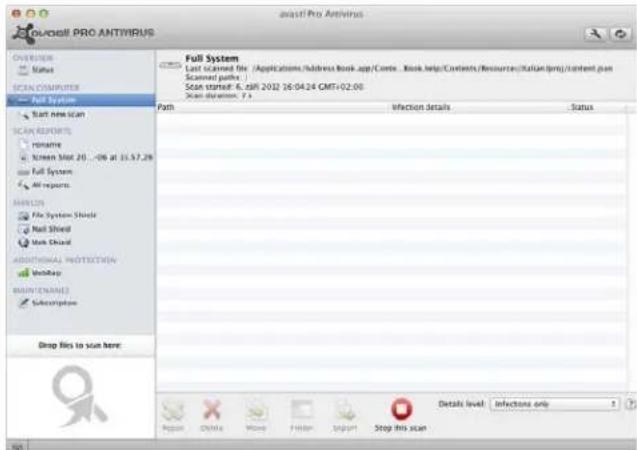The image size is (637, 450).
Task: Click the magnifier drop-zone image
Action: [x=80, y=396]
